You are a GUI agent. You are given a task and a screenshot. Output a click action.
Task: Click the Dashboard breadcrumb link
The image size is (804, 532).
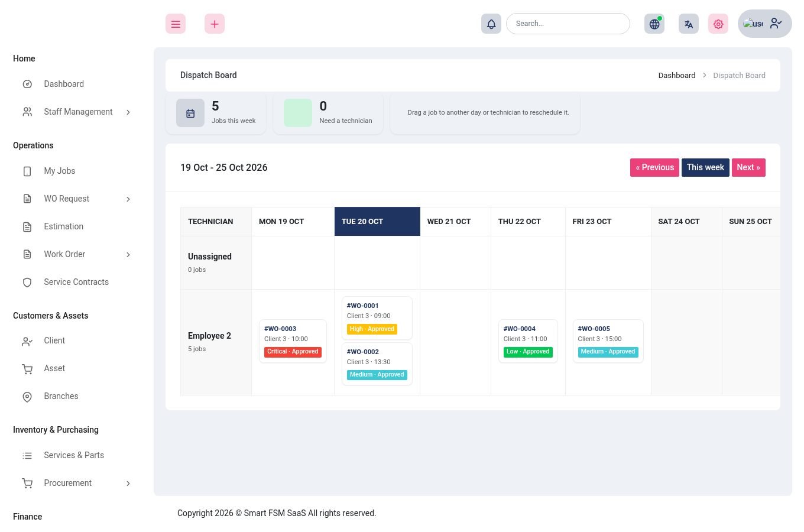tap(677, 75)
